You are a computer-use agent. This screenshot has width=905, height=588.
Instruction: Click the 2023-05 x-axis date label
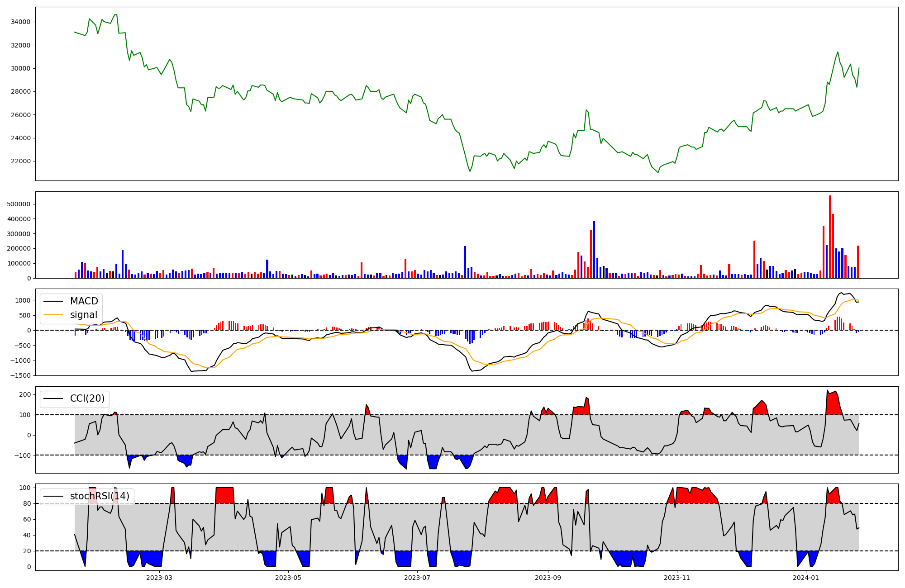coord(288,578)
